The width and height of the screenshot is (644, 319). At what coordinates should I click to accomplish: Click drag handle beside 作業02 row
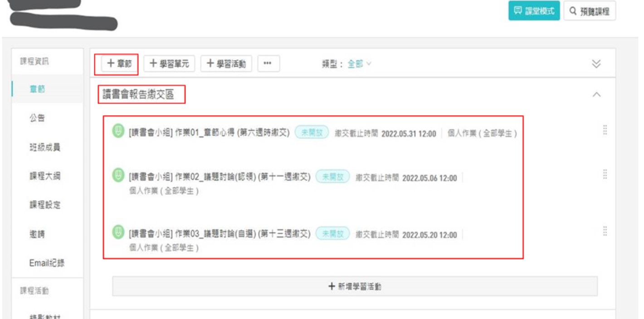[605, 174]
